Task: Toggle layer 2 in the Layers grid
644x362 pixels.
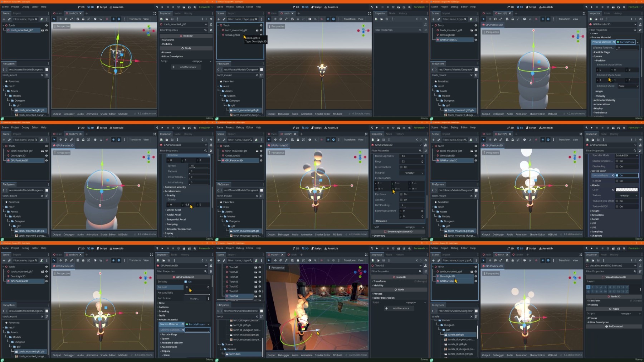Action: pyautogui.click(x=592, y=287)
